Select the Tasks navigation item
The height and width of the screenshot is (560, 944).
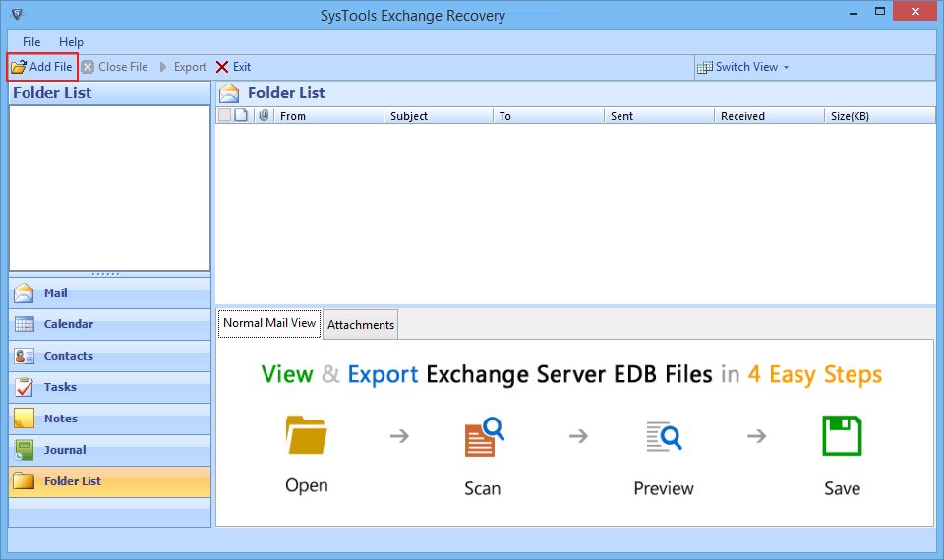[x=109, y=387]
